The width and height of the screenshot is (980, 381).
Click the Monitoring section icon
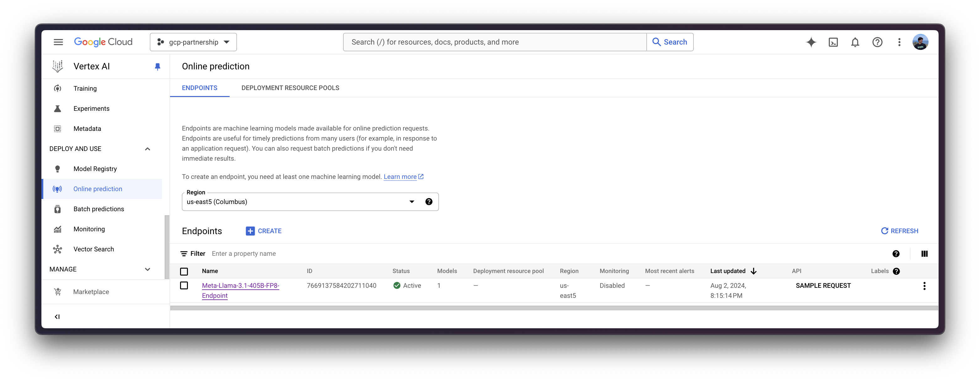57,229
